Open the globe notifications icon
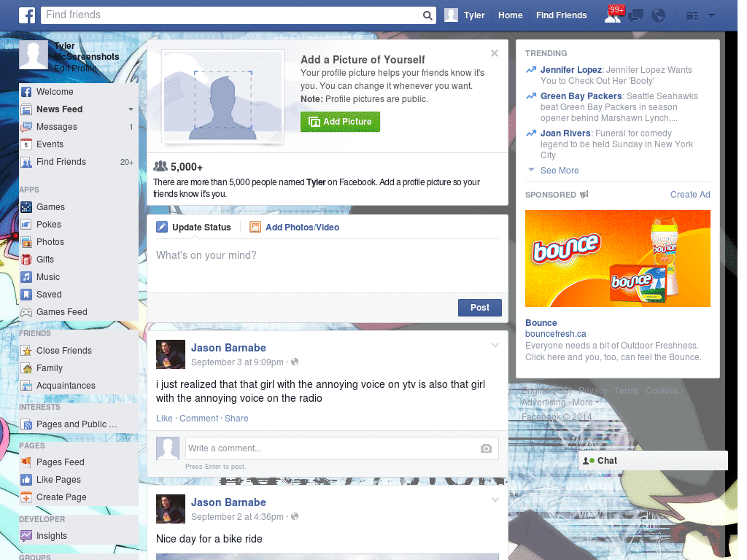Viewport: 747px width, 560px height. [x=659, y=16]
